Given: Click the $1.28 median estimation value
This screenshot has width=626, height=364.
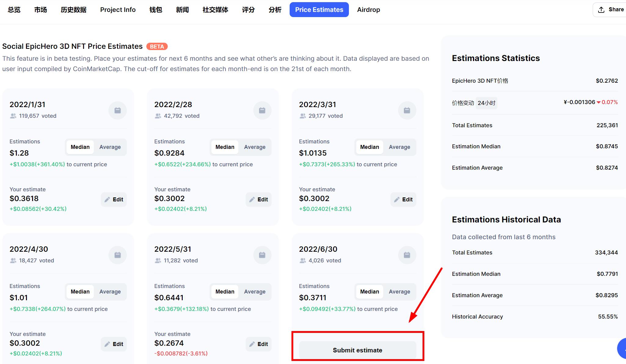Looking at the screenshot, I should coord(19,153).
